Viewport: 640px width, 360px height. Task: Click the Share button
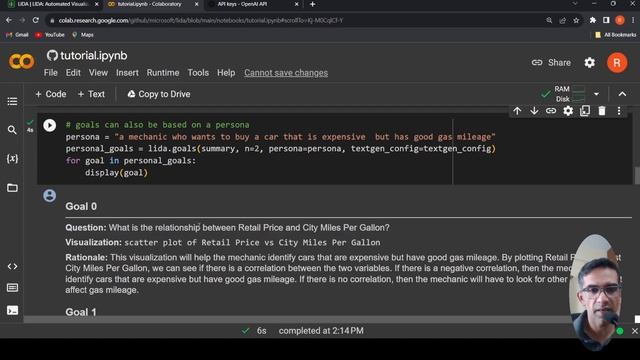pos(551,62)
